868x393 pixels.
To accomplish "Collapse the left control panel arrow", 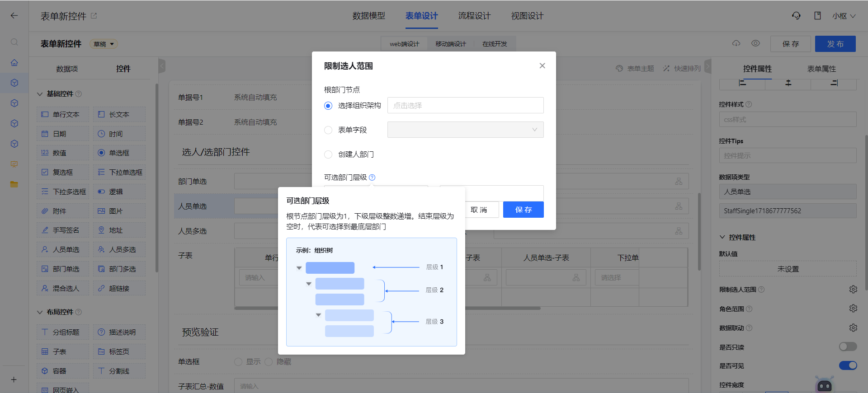I will coord(162,66).
